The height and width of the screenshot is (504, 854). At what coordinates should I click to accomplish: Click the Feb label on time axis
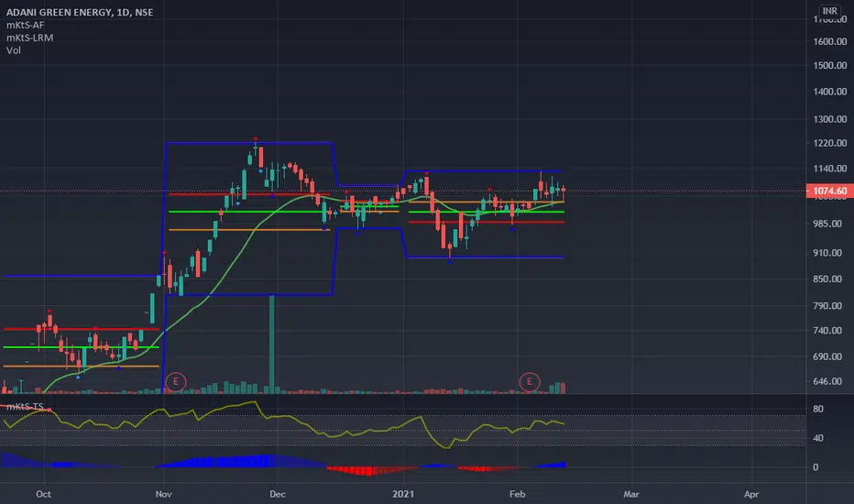517,494
